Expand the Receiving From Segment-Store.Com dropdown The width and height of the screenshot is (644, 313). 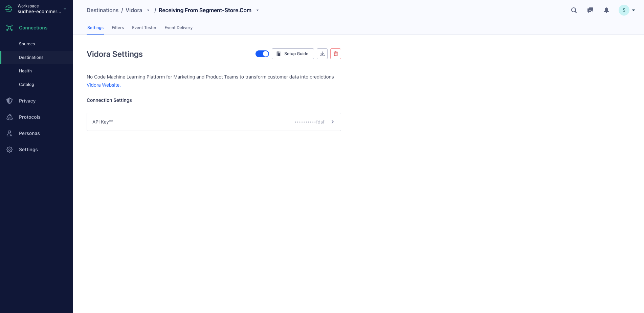[x=258, y=10]
